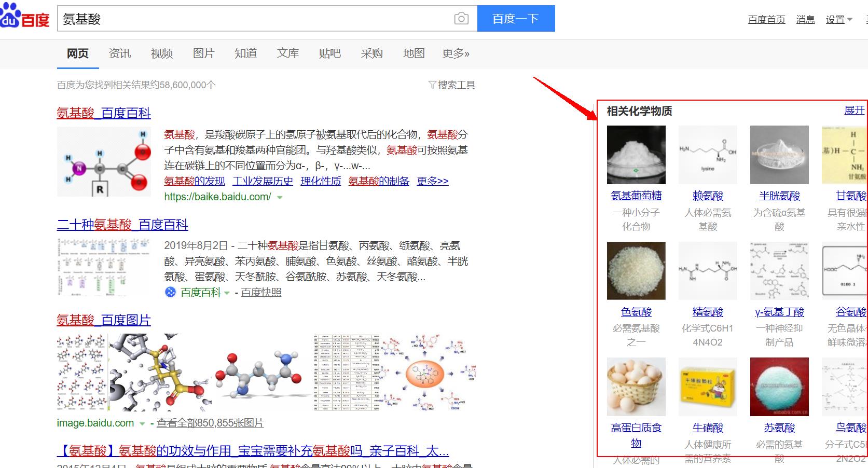Screen dimensions: 868x468
Task: Open 牛磺酸 link
Action: point(708,428)
